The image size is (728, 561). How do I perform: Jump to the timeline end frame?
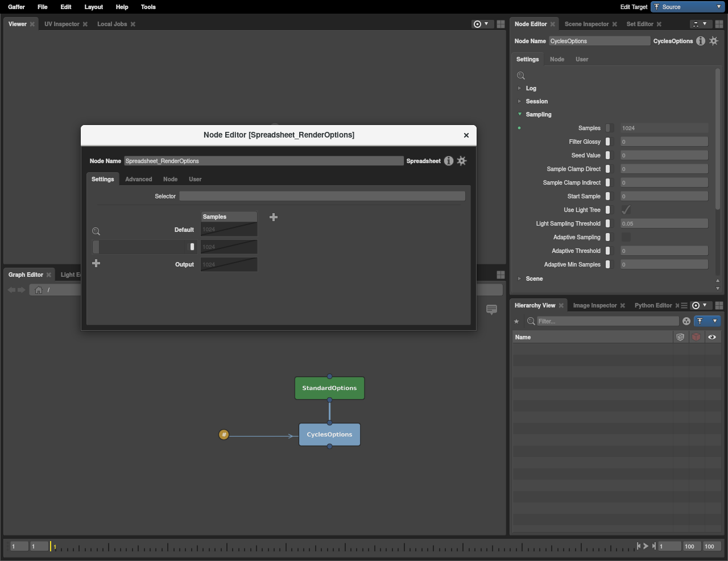tap(654, 546)
